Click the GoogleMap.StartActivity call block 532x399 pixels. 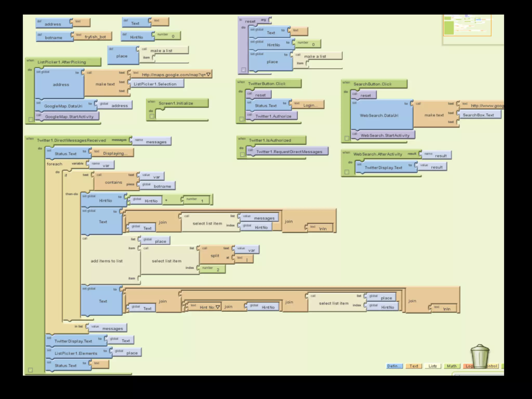click(69, 117)
